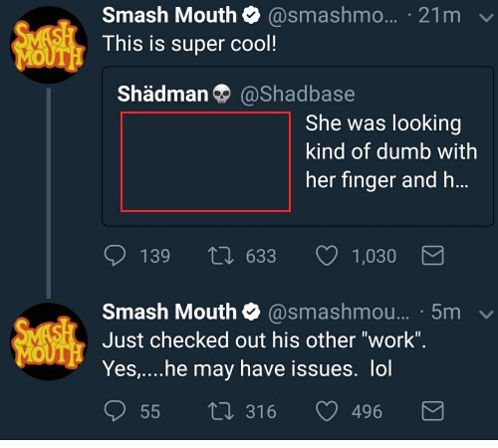
Task: Click reply icon on first tweet
Action: (115, 256)
